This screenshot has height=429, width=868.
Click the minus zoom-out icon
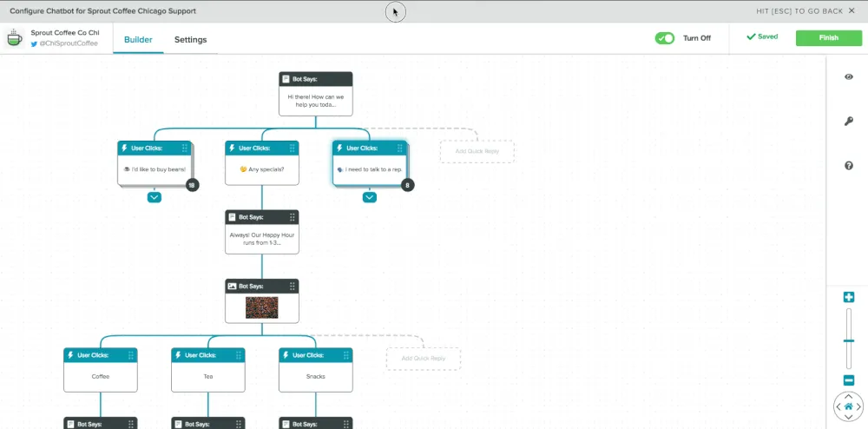(849, 380)
